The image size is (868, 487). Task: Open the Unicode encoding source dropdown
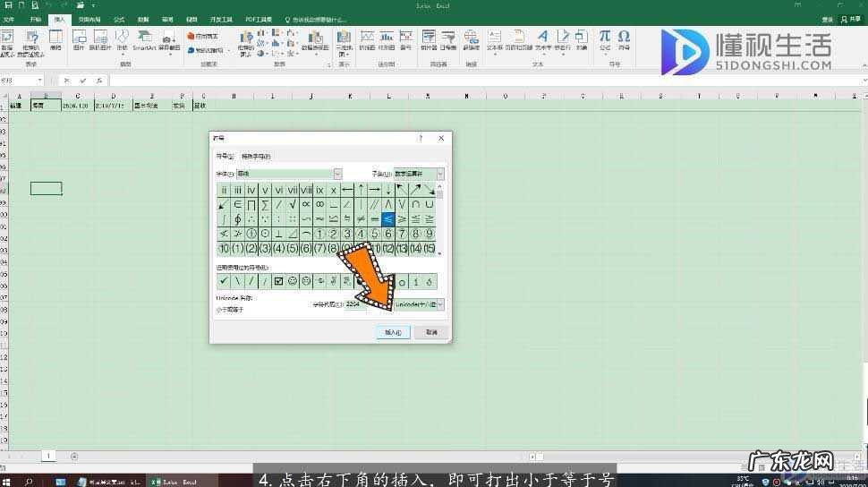point(439,304)
